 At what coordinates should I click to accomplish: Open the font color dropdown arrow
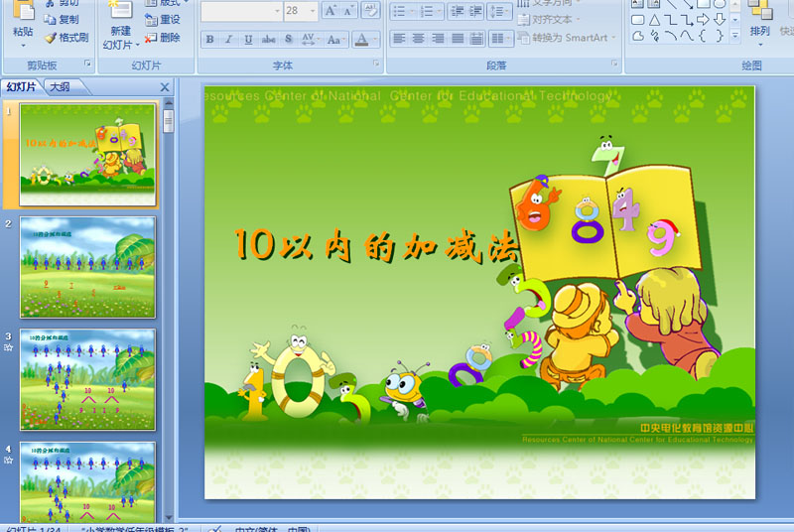click(375, 39)
